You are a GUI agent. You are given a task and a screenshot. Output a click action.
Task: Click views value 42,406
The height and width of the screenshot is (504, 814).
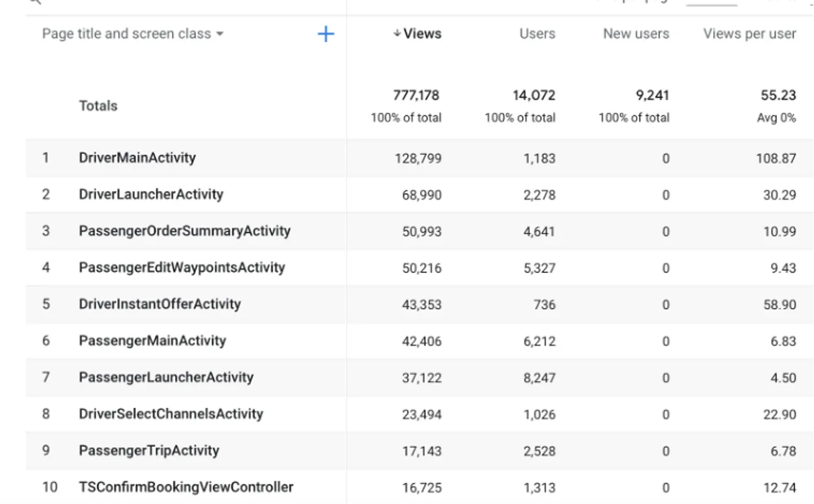point(422,341)
